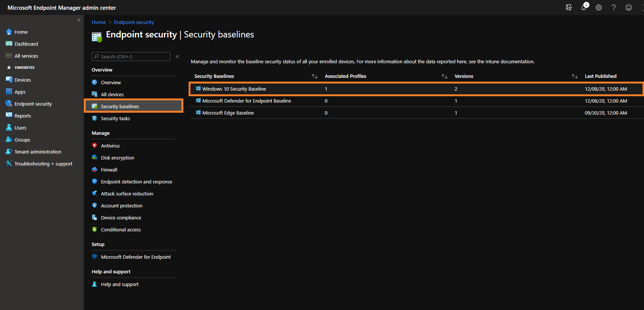
Task: Open the help question mark
Action: 614,7
